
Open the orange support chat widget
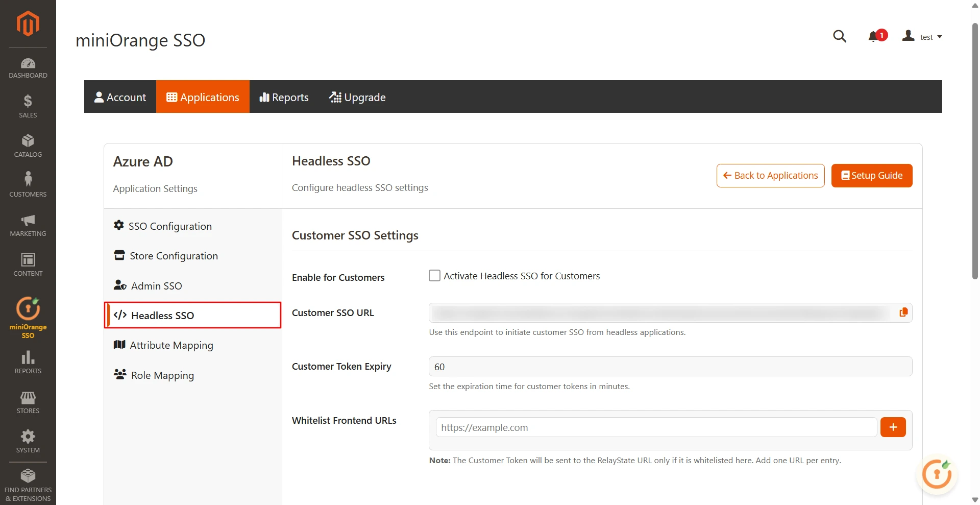click(937, 474)
